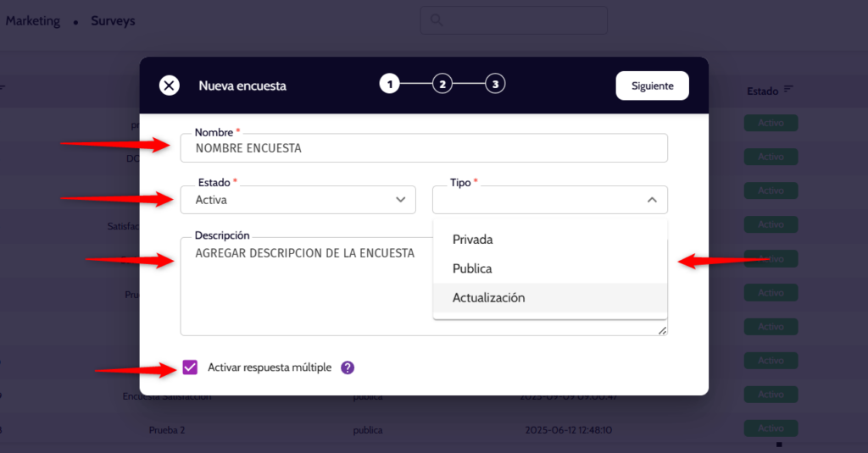Viewport: 868px width, 453px height.
Task: Open the Estado dropdown showing Activa
Action: 297,200
